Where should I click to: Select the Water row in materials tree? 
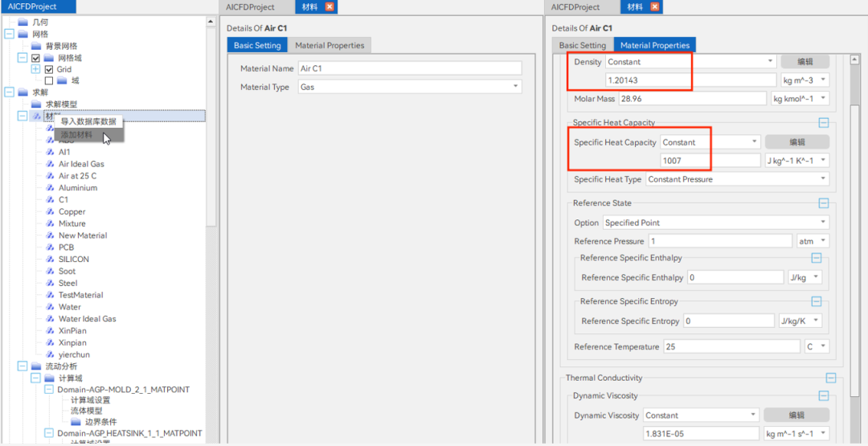click(x=69, y=307)
